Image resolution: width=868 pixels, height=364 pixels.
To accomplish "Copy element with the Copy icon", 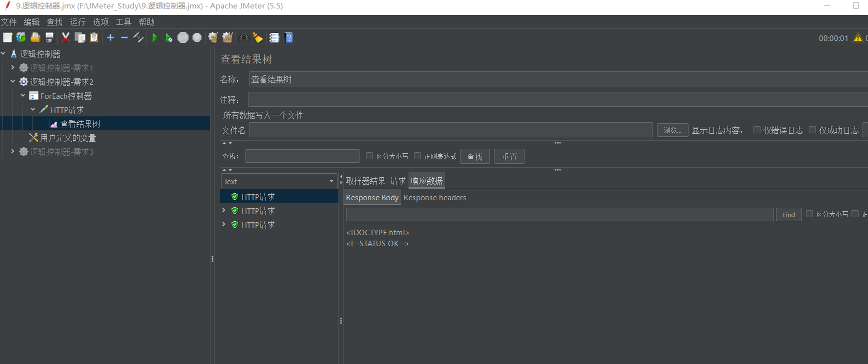I will pos(80,37).
